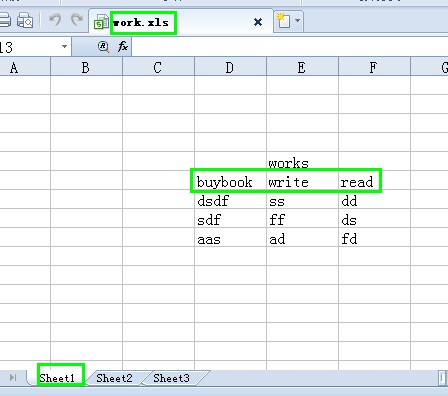Select the cell containing "ff"
The image size is (448, 396).
302,218
